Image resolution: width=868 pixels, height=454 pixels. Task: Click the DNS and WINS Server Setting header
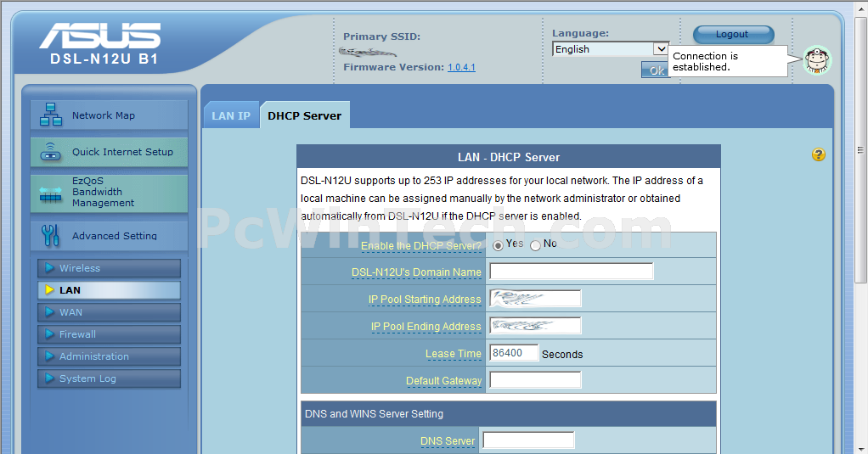coord(375,413)
